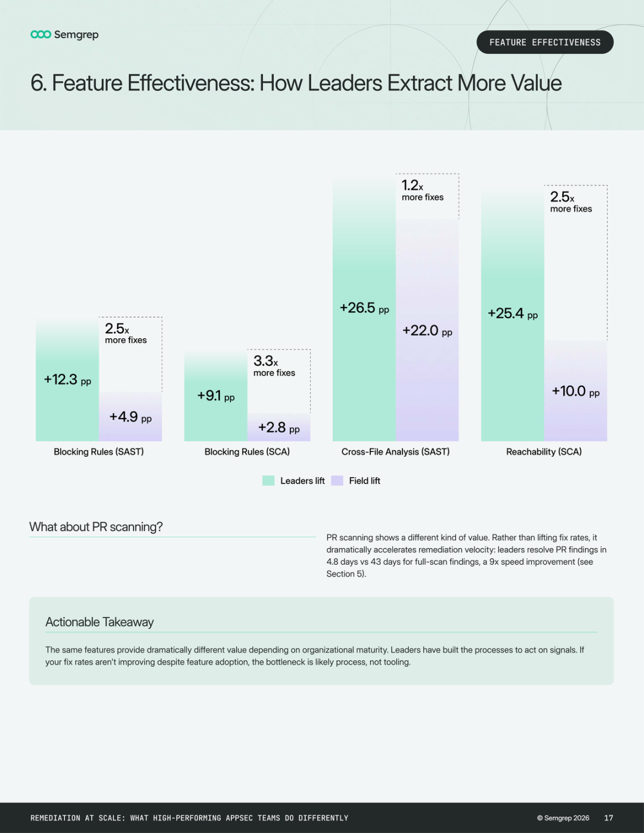Click the +9.1 pp leaders bar
This screenshot has width=644, height=833.
[x=216, y=396]
